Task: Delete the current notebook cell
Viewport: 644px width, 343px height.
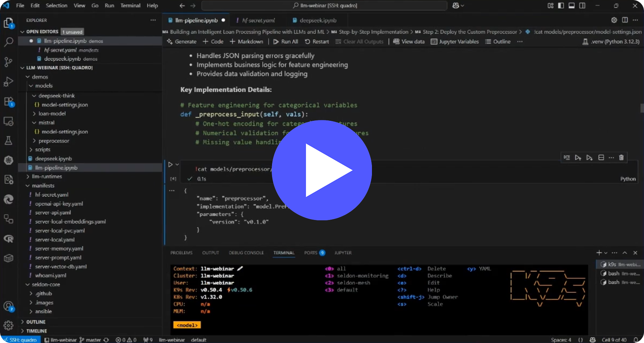Action: (x=621, y=158)
